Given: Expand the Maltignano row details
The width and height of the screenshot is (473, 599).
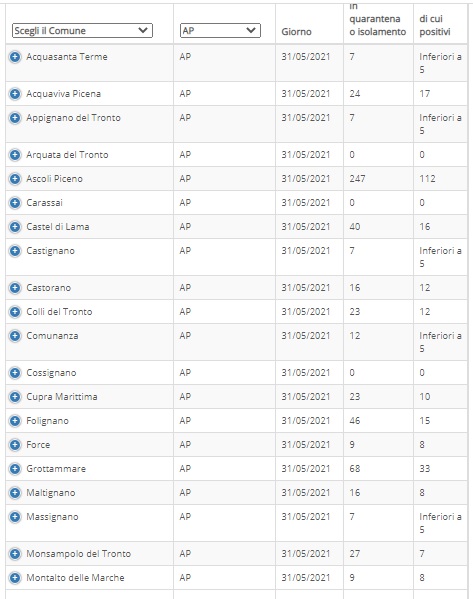Looking at the screenshot, I should click(x=15, y=493).
